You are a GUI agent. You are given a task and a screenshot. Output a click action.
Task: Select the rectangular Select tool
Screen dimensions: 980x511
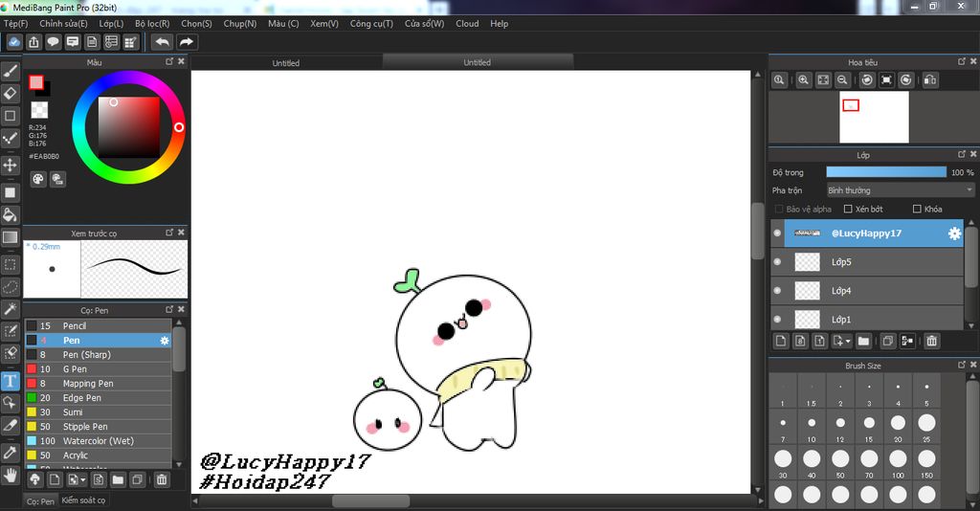[x=10, y=264]
